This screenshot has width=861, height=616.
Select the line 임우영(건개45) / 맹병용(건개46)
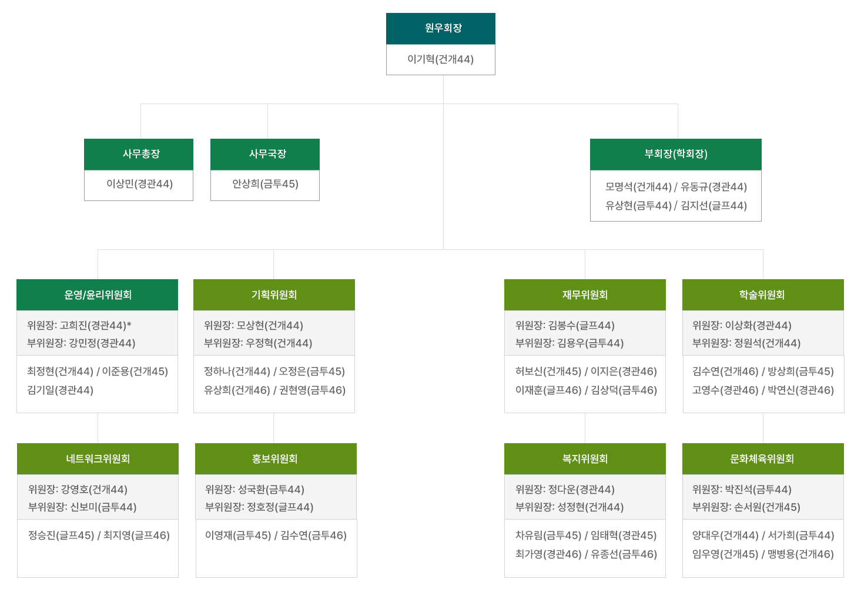pos(763,554)
